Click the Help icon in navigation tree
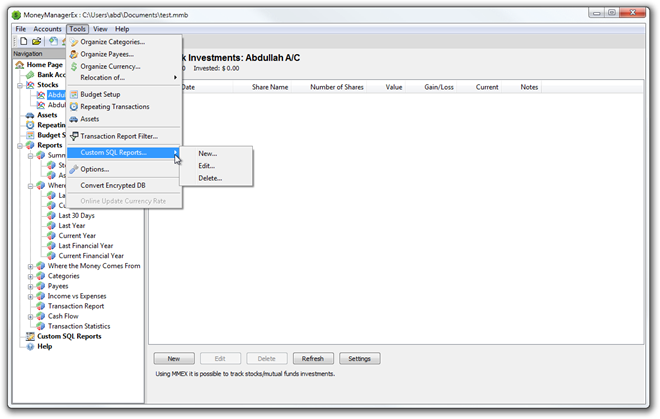660x419 pixels. [30, 347]
